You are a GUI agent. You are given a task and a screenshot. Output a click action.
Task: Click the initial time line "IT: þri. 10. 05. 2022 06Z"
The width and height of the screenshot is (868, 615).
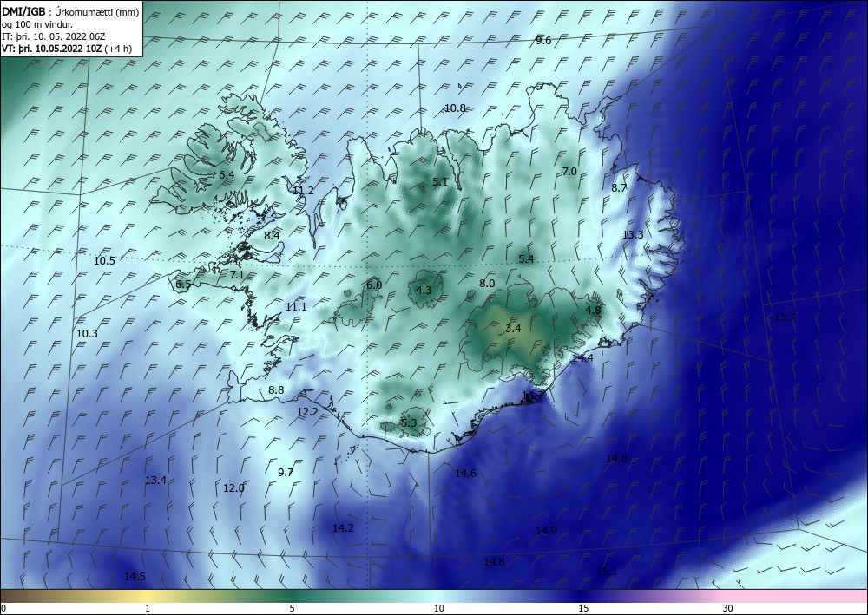pyautogui.click(x=54, y=36)
